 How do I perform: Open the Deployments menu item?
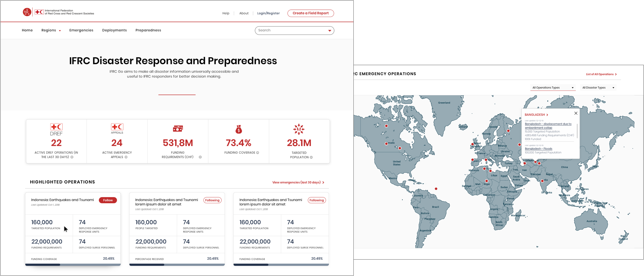pos(114,30)
